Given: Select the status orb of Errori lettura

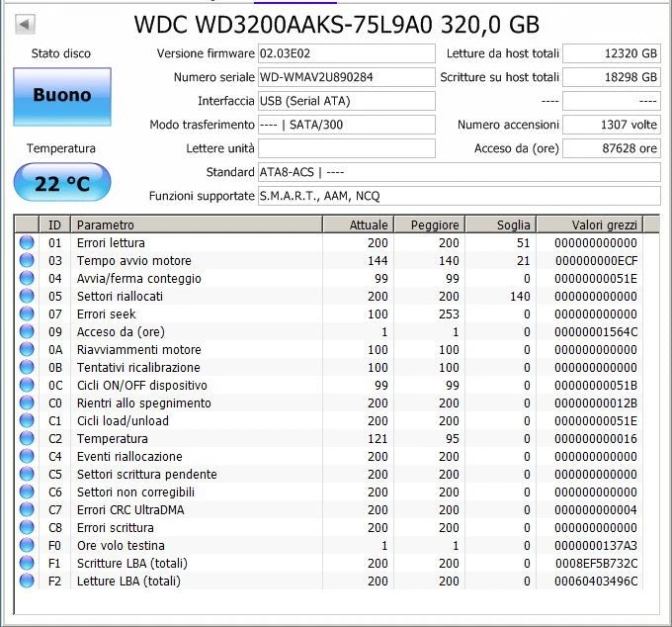Looking at the screenshot, I should click(x=27, y=242).
